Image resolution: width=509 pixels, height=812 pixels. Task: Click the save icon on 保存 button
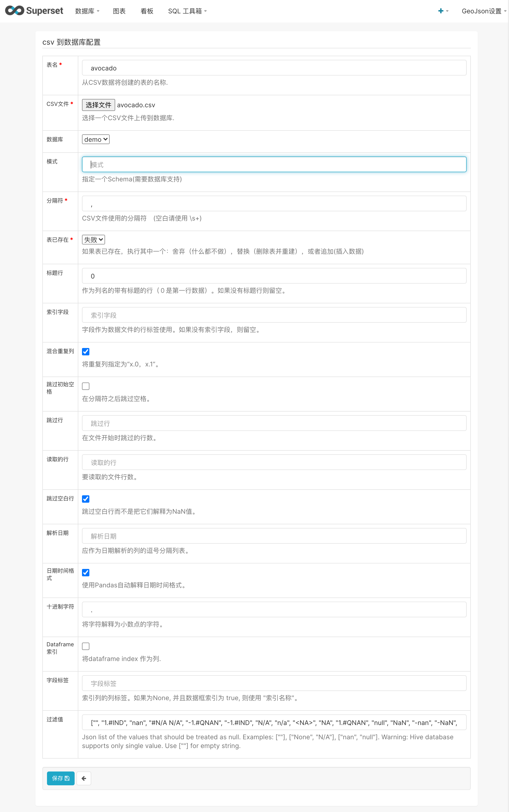(x=67, y=778)
